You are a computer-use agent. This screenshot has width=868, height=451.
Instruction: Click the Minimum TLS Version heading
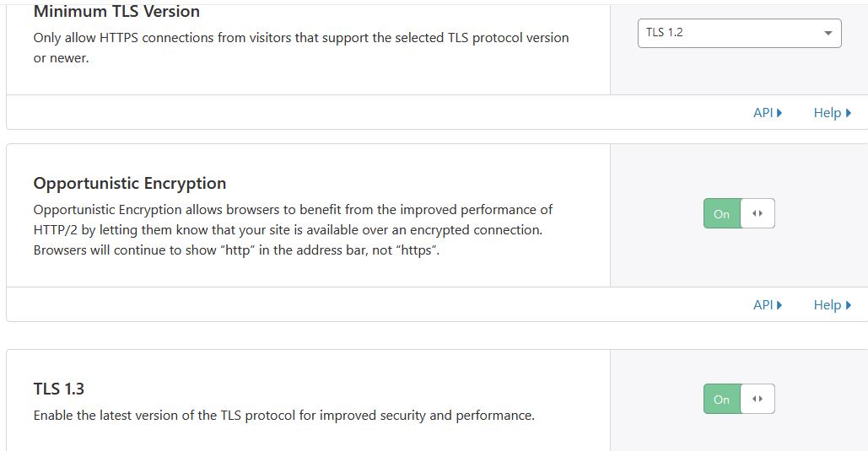(116, 12)
